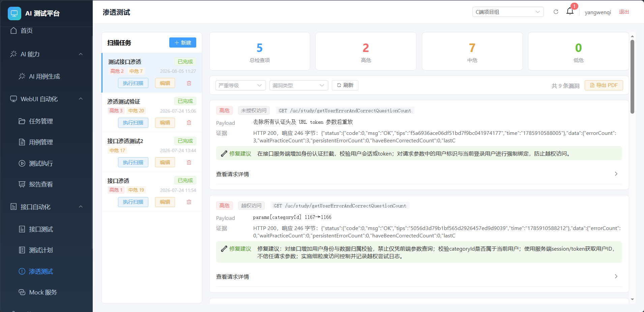Click the Mock 服务 icon
Screen dimensions: 644x312
[22, 292]
